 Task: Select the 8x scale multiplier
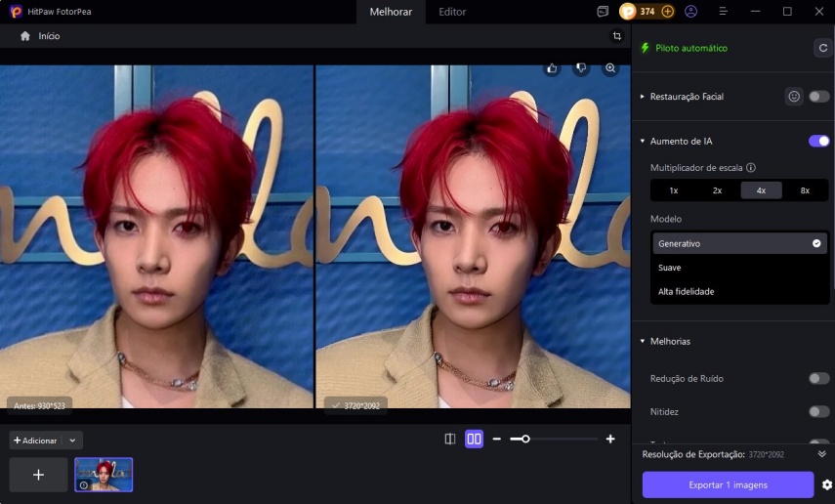pyautogui.click(x=805, y=190)
